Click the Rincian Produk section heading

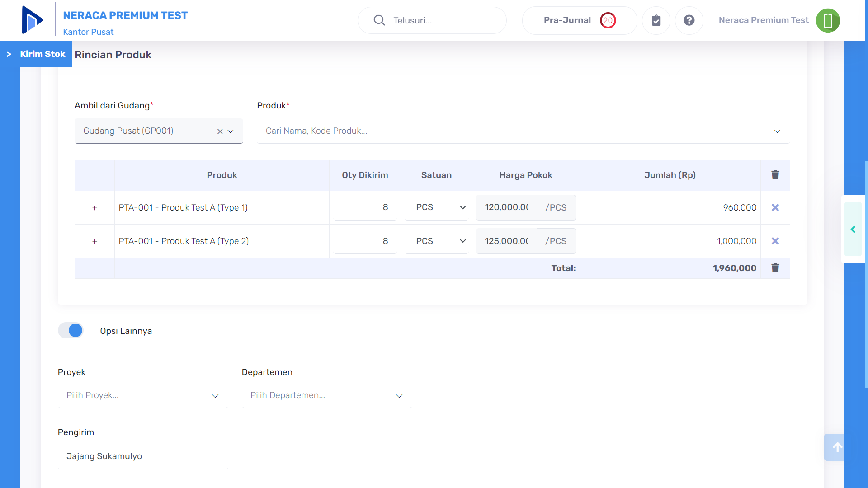[113, 55]
